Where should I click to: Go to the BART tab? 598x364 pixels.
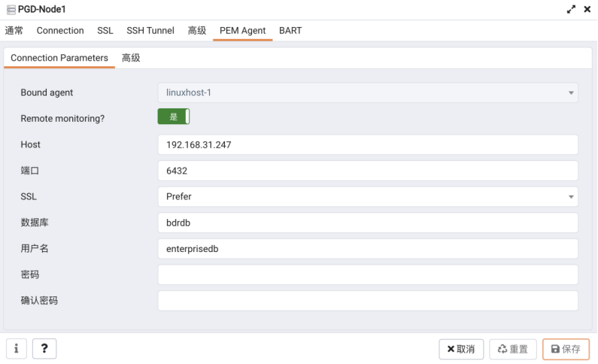click(x=290, y=31)
